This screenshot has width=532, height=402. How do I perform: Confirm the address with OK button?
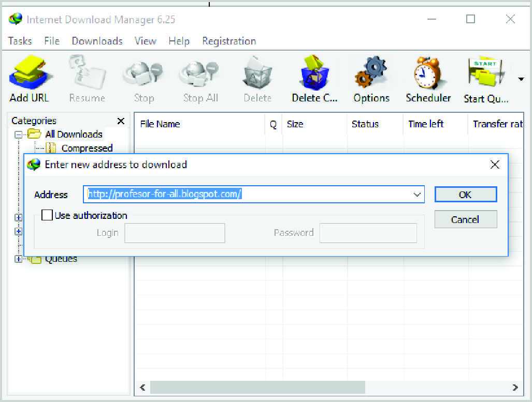click(x=466, y=194)
